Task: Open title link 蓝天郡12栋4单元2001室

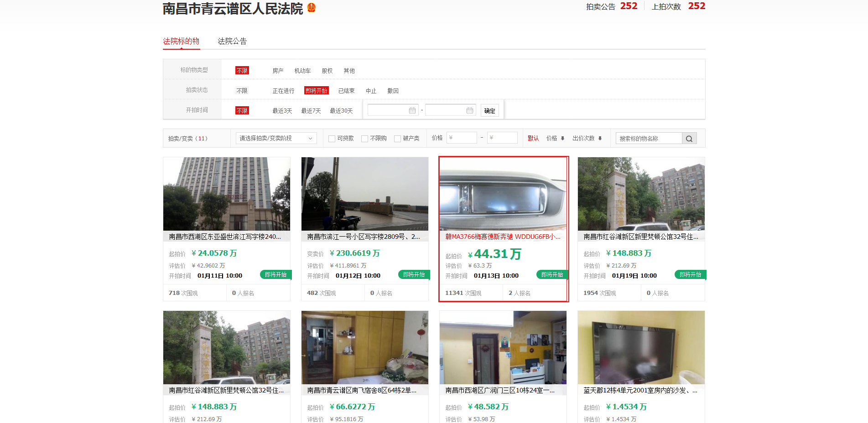Action: tap(640, 390)
